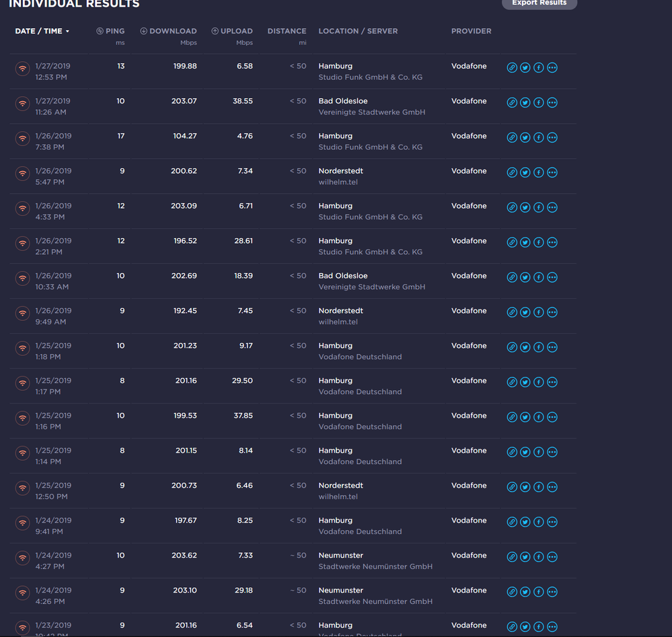
Task: Select upload value 29.18
Action: [x=244, y=591]
